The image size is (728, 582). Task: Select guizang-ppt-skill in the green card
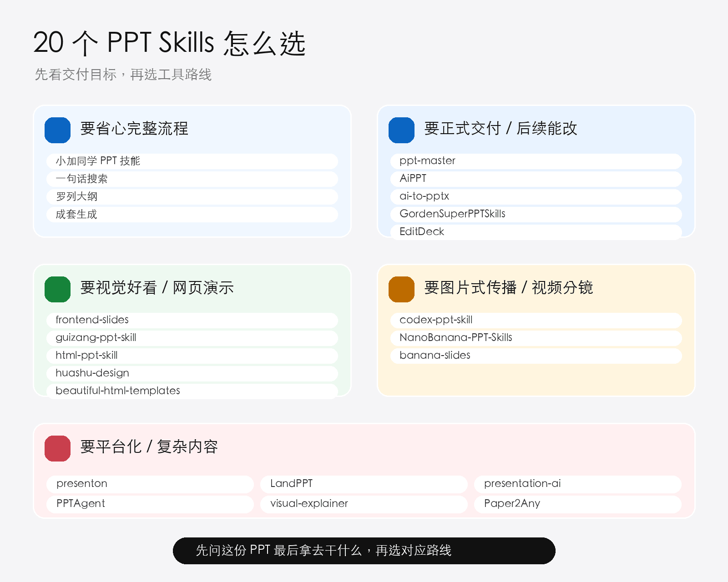coord(192,338)
